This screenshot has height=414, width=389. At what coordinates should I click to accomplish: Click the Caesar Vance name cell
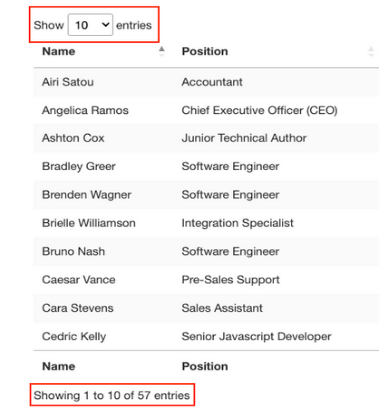(x=79, y=280)
